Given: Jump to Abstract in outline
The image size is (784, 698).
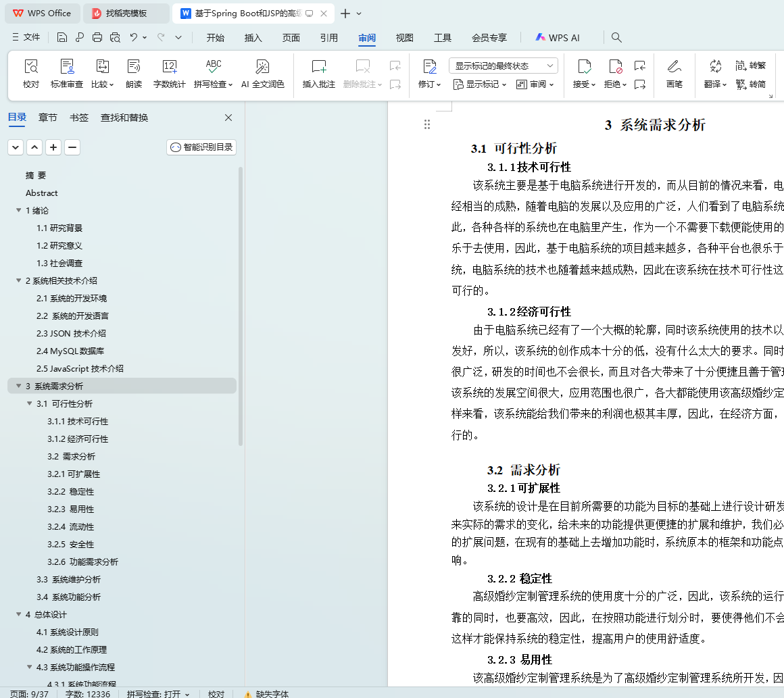Looking at the screenshot, I should [x=41, y=193].
